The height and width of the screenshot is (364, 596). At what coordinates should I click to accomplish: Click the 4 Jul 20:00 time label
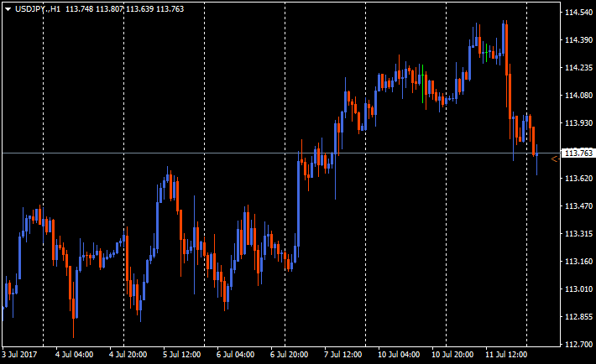point(128,355)
